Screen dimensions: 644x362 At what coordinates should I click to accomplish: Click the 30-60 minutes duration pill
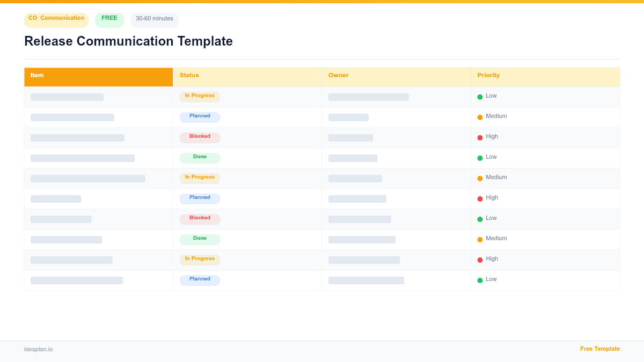(154, 20)
